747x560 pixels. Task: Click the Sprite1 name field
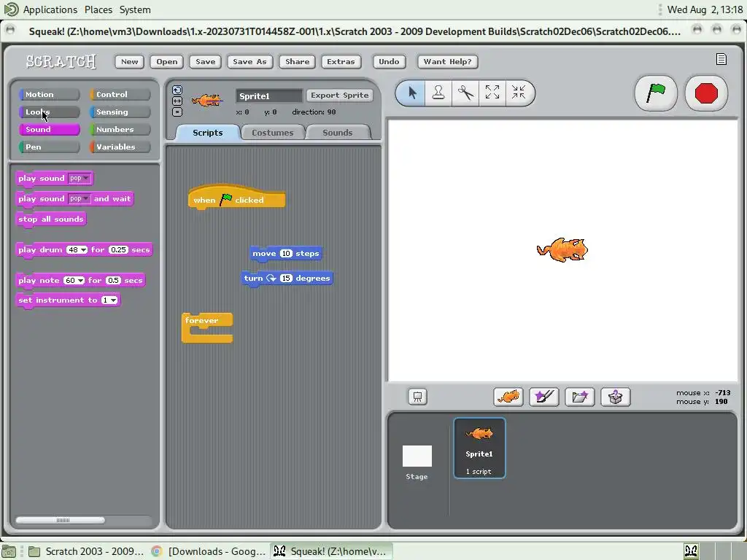269,96
